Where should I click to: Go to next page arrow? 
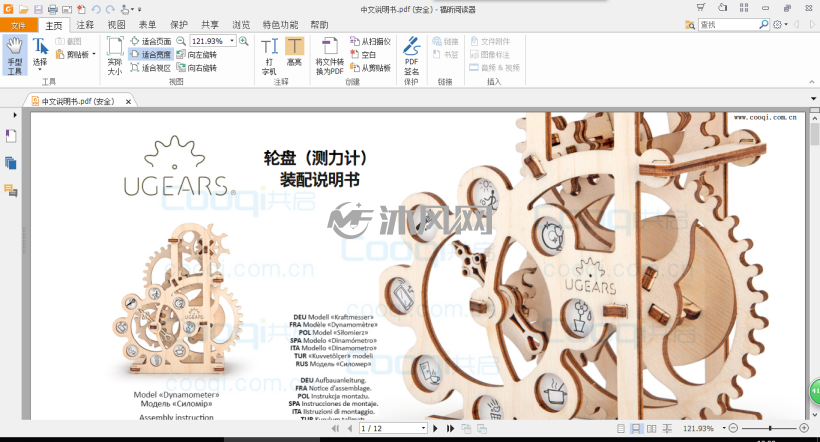[x=435, y=428]
